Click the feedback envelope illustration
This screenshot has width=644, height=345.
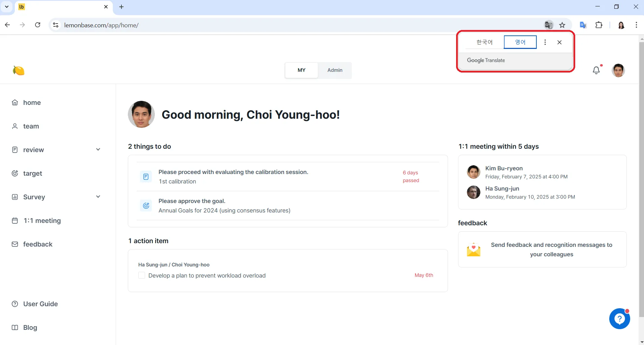tap(474, 250)
